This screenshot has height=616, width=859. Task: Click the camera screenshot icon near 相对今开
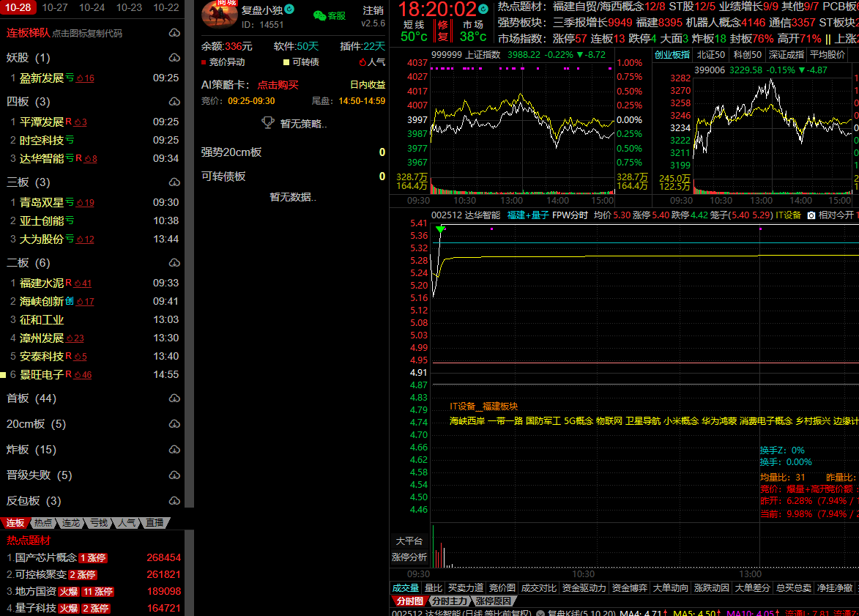[x=811, y=215]
